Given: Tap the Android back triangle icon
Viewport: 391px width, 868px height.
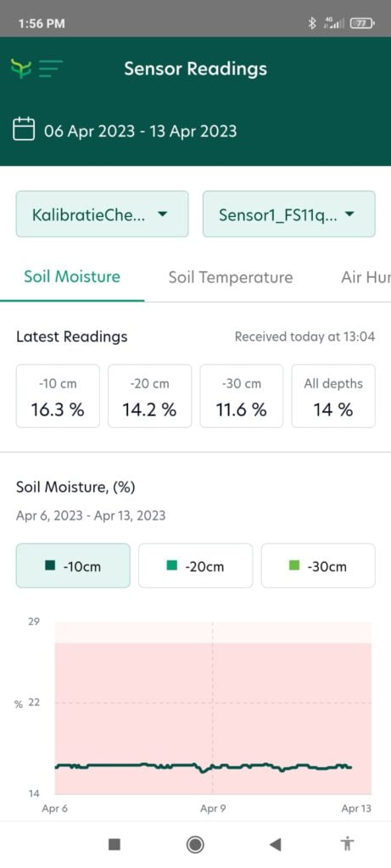Looking at the screenshot, I should [275, 843].
